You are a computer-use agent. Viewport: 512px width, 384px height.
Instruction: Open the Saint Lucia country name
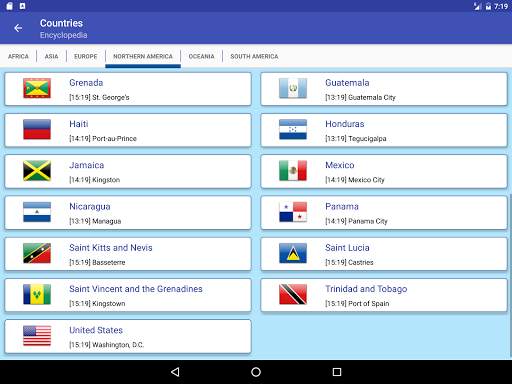347,248
